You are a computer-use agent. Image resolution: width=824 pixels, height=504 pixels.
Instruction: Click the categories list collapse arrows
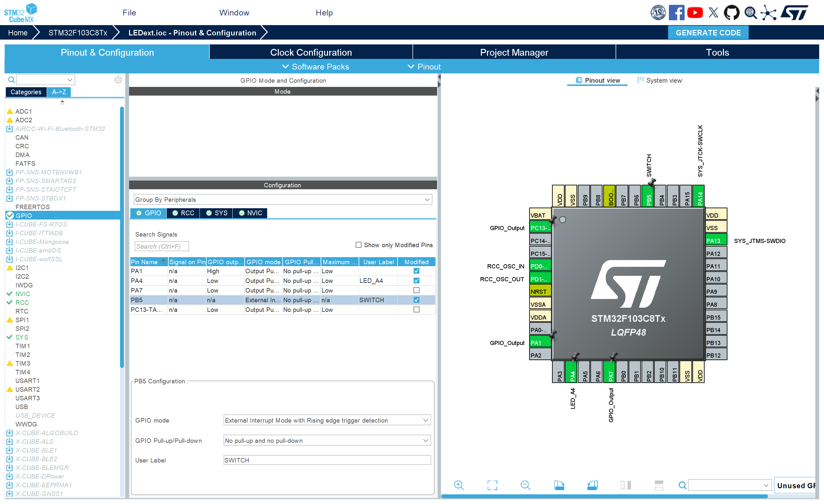click(x=62, y=102)
